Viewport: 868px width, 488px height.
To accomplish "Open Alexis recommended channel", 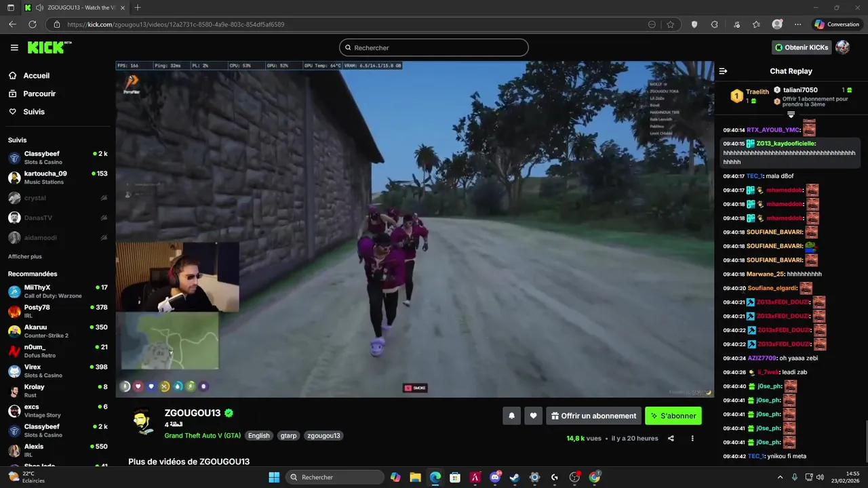I will tap(58, 451).
